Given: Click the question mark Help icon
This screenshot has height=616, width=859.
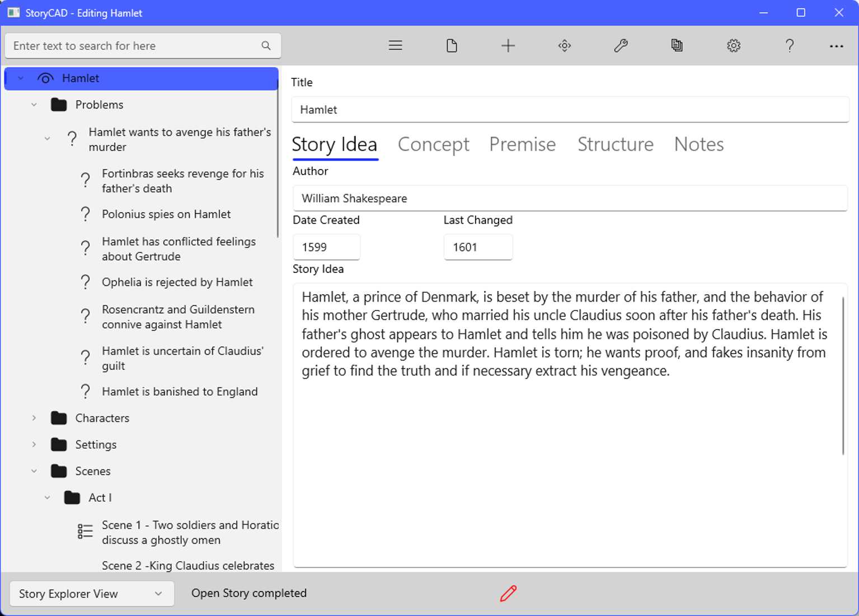Looking at the screenshot, I should tap(789, 45).
